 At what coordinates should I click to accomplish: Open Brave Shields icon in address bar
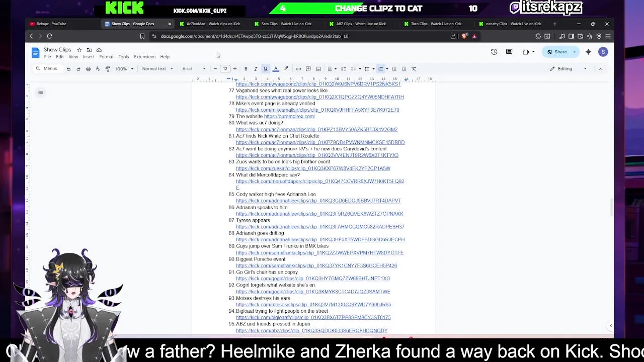pyautogui.click(x=464, y=36)
